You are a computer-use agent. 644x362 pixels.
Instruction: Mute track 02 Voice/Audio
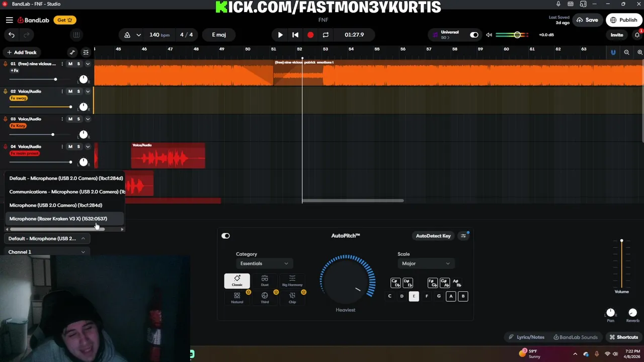click(x=70, y=92)
